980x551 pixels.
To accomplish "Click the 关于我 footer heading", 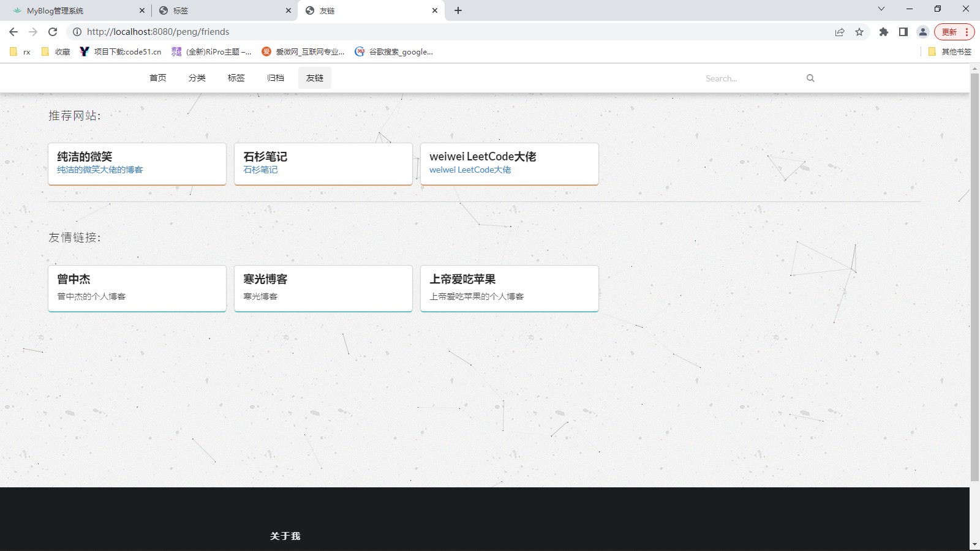I will [x=285, y=536].
